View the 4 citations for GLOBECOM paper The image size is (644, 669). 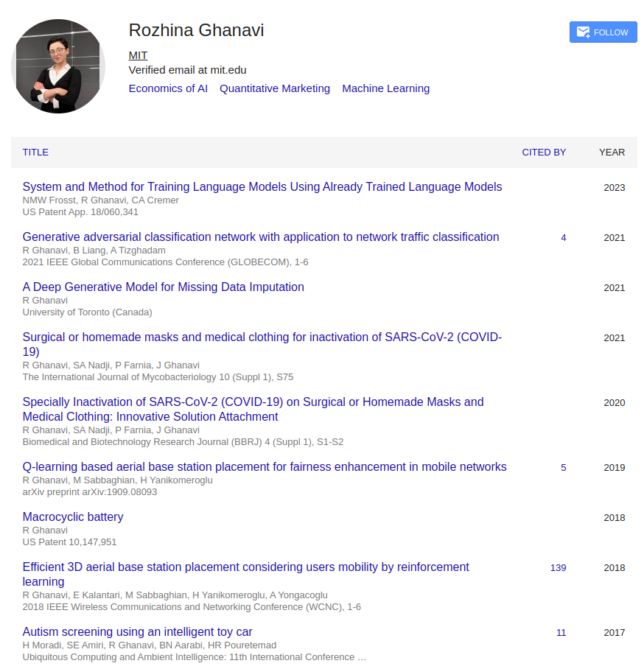tap(563, 238)
